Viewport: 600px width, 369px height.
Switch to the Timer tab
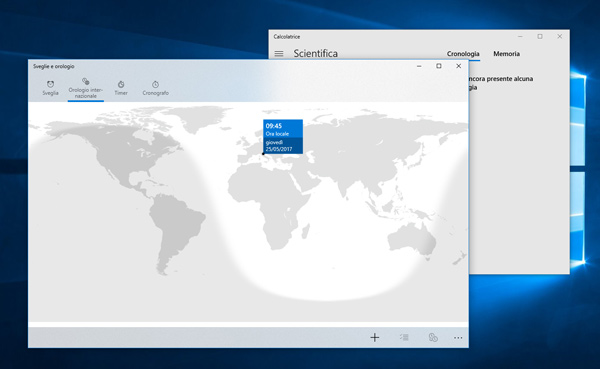pos(121,88)
